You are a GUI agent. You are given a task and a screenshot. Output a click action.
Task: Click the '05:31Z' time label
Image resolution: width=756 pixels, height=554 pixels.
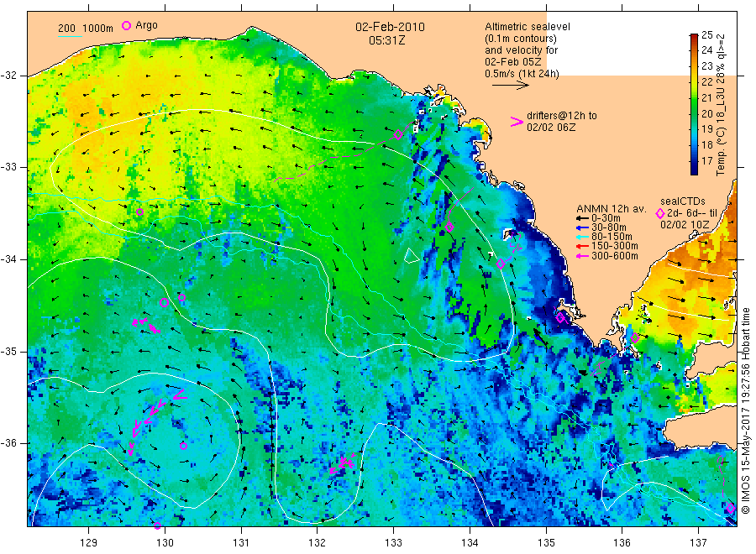coord(386,40)
